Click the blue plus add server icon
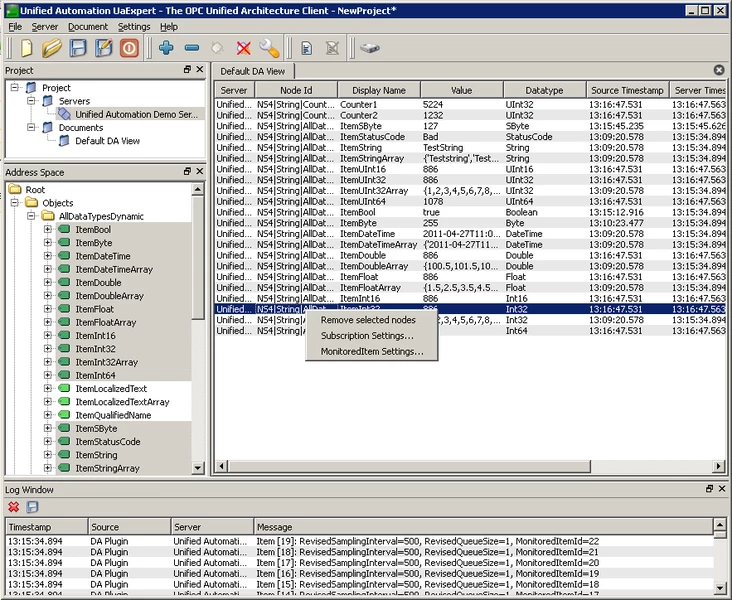Screen dimensions: 732x600 click(x=166, y=48)
